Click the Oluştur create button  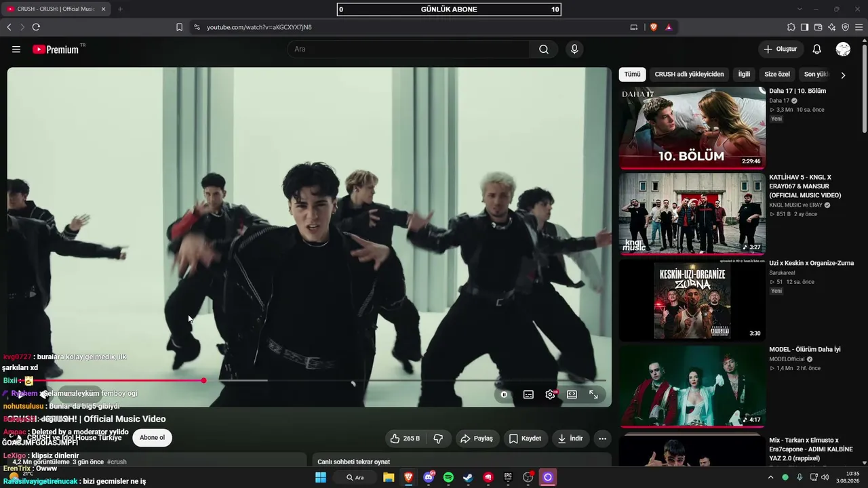781,49
